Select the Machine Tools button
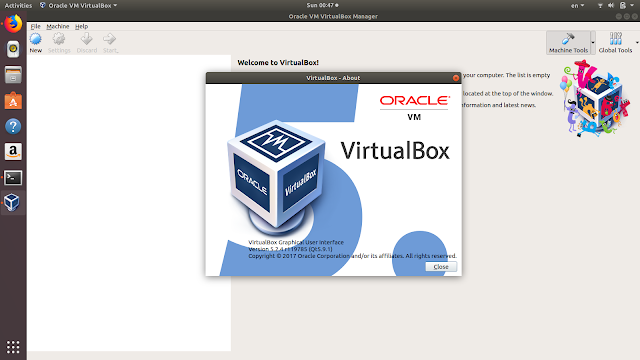The width and height of the screenshot is (640, 360). (568, 43)
